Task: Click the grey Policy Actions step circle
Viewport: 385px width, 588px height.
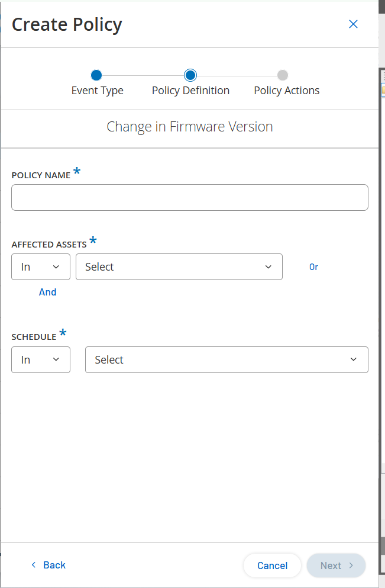Action: 283,75
